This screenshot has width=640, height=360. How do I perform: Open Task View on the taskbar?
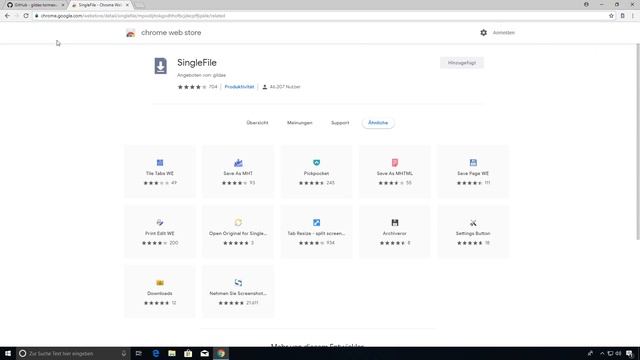click(x=139, y=353)
